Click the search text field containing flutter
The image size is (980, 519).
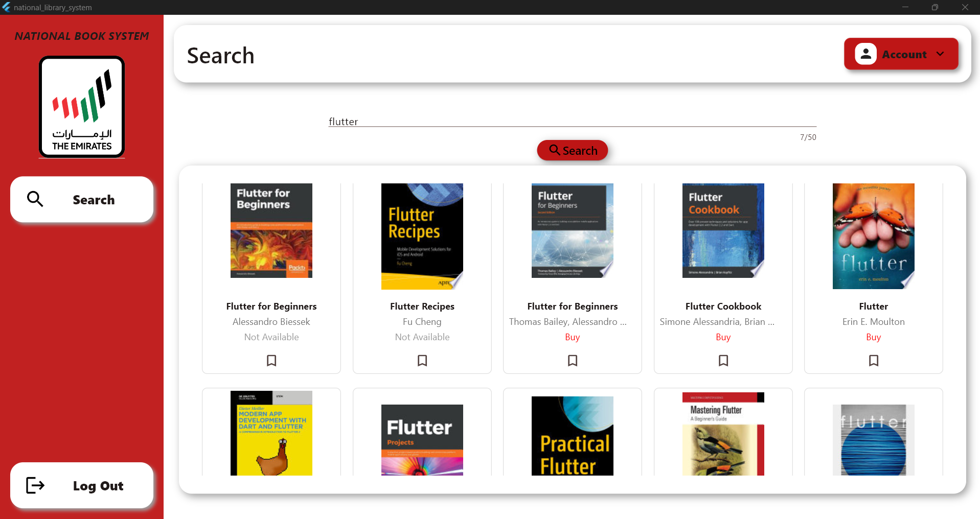[573, 122]
